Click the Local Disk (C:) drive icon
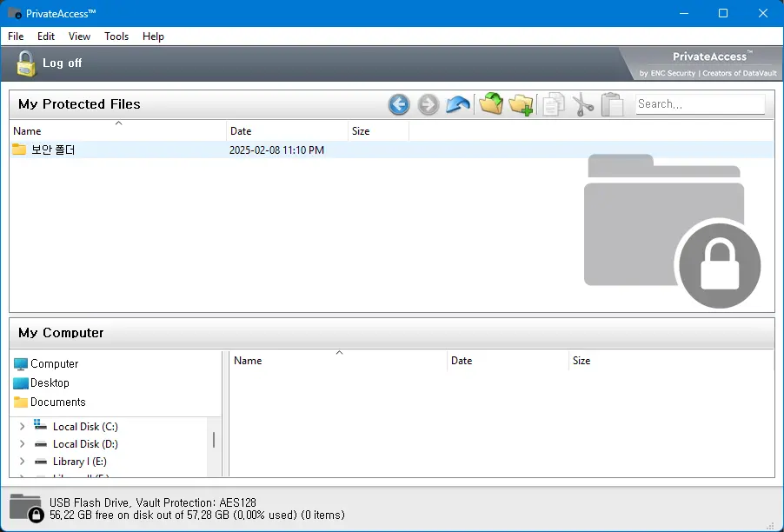 [41, 425]
